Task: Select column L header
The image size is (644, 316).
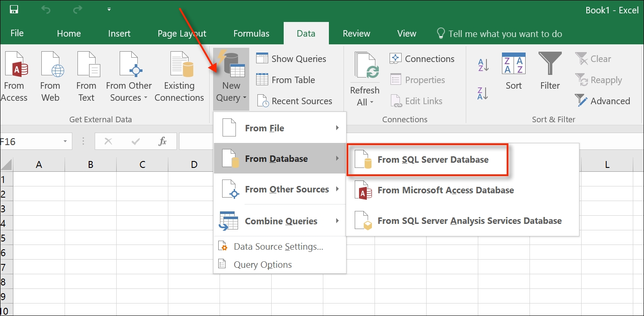Action: 607,164
